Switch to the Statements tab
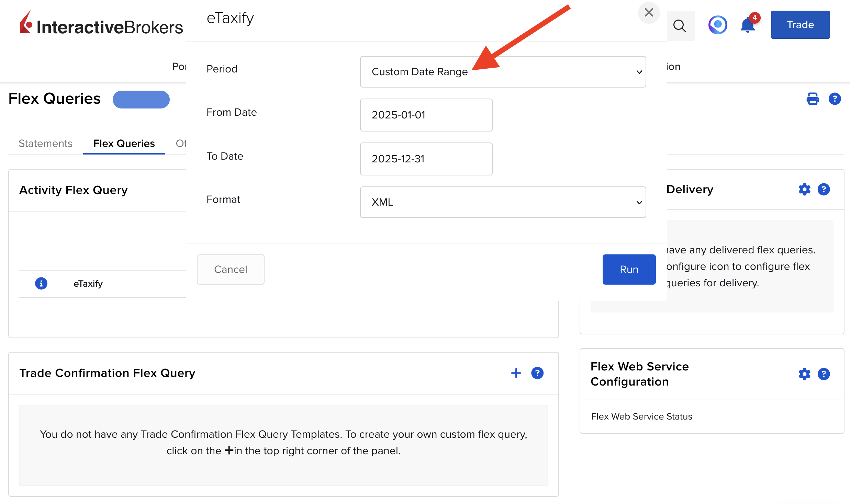 (45, 144)
